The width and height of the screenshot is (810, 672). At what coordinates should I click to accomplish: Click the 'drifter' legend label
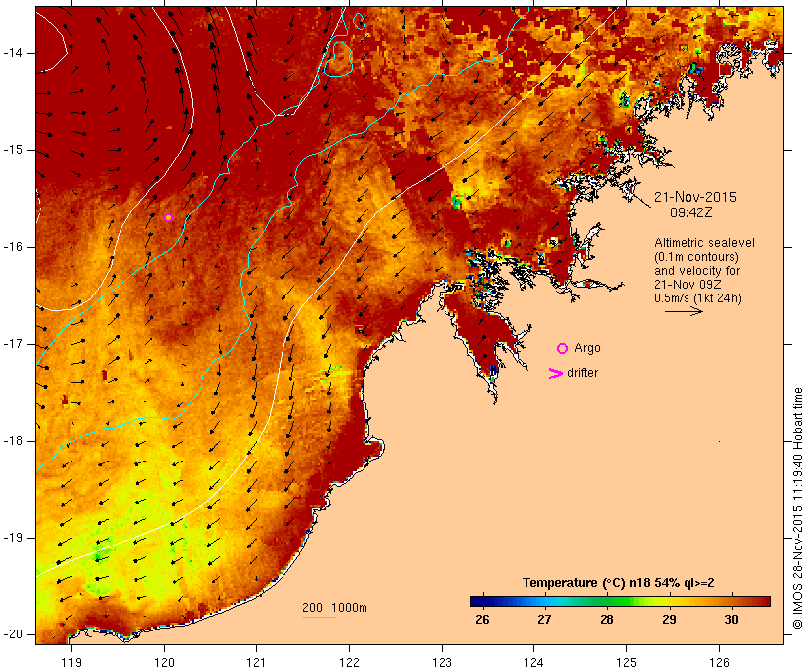pos(582,373)
